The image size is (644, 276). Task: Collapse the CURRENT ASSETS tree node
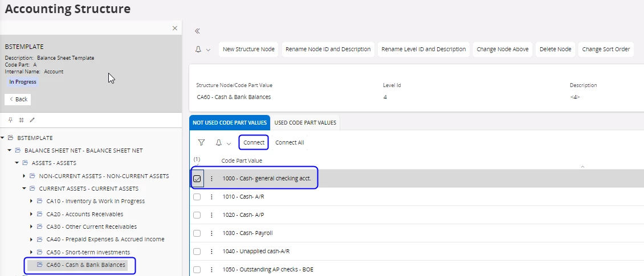(24, 188)
